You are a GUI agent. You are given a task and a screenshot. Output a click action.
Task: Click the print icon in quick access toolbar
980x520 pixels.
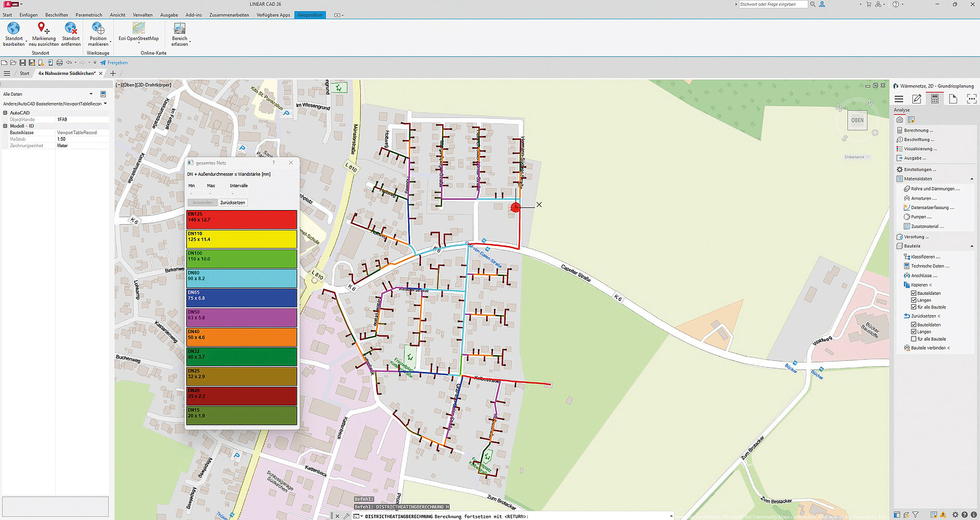pos(59,63)
